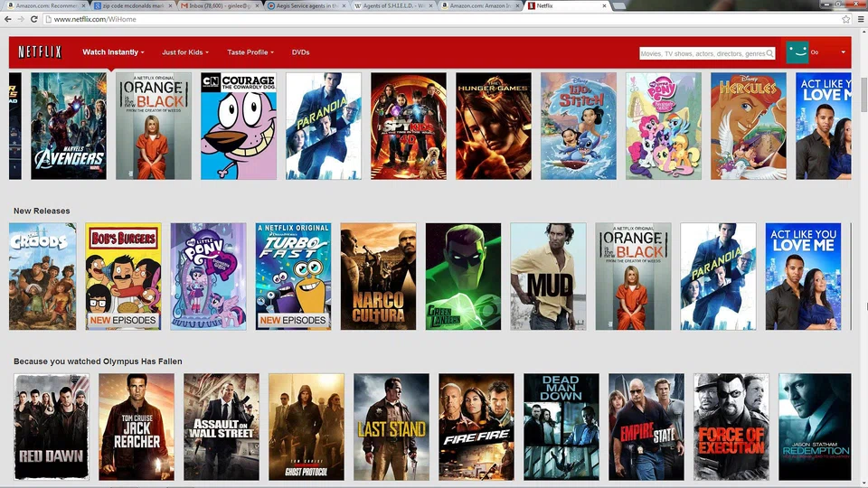Image resolution: width=868 pixels, height=488 pixels.
Task: Open the Just for Kids dropdown
Action: coord(186,52)
